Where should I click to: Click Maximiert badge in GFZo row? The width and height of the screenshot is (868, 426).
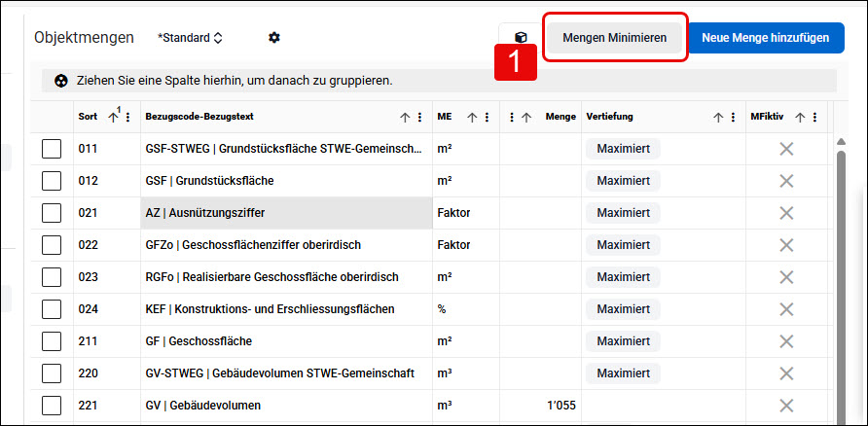(624, 245)
